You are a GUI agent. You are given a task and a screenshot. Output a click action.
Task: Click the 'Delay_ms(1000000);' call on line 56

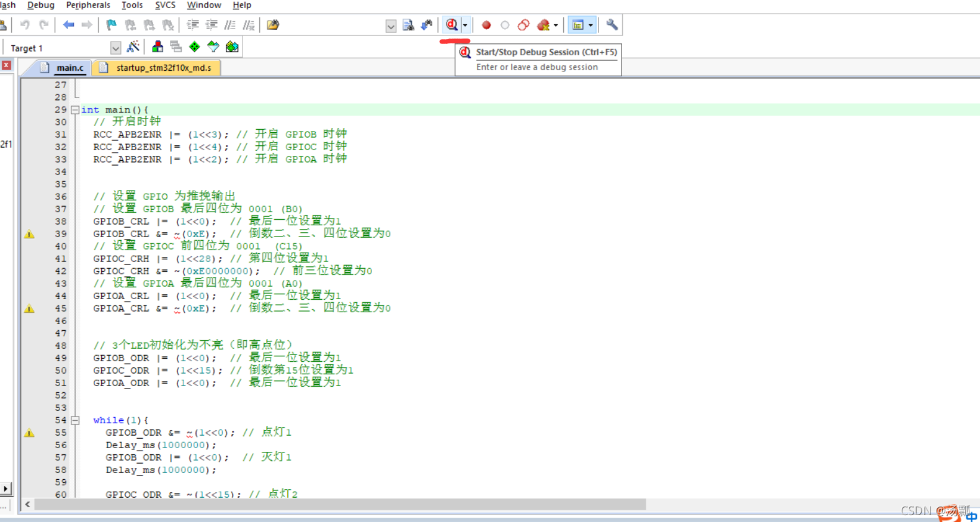click(161, 445)
